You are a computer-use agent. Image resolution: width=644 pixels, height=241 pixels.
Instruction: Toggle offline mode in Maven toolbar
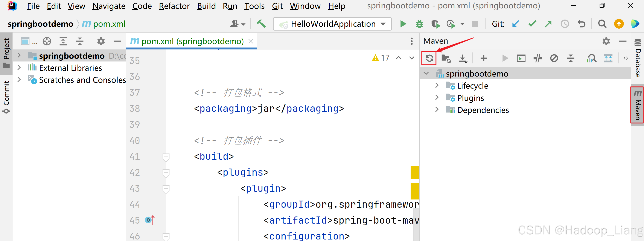point(537,58)
